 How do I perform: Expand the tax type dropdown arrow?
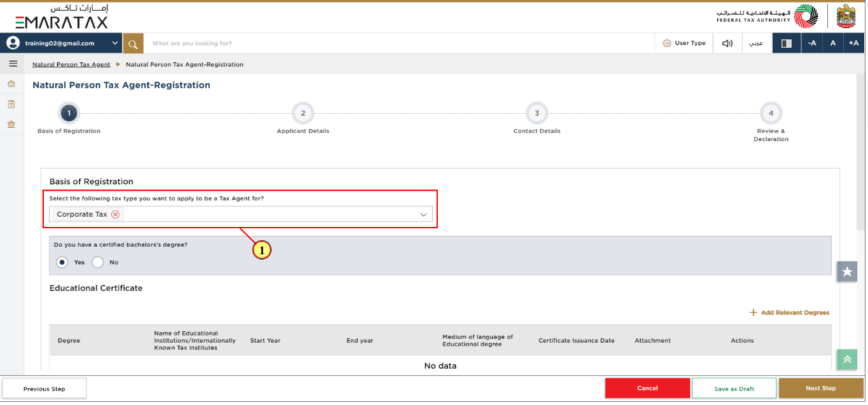pos(424,215)
